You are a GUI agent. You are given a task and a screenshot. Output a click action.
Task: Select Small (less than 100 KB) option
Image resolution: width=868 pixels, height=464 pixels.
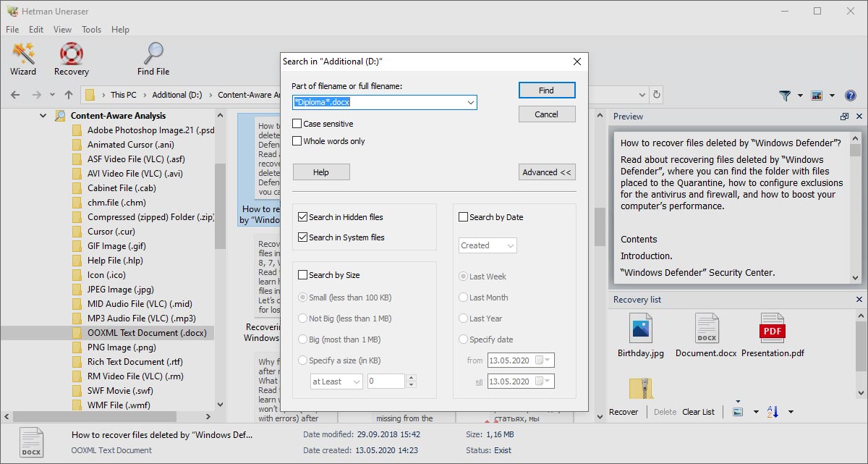pyautogui.click(x=304, y=298)
